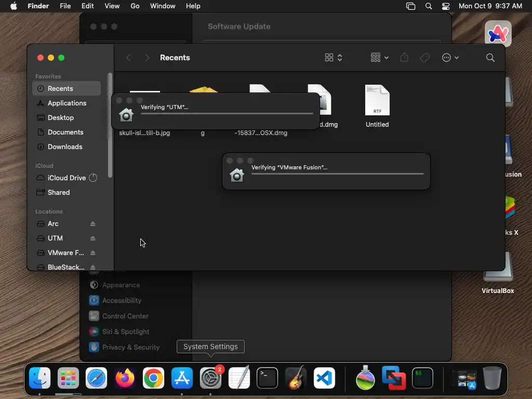Open Control Center in menu bar
Image resolution: width=532 pixels, height=399 pixels.
click(445, 6)
